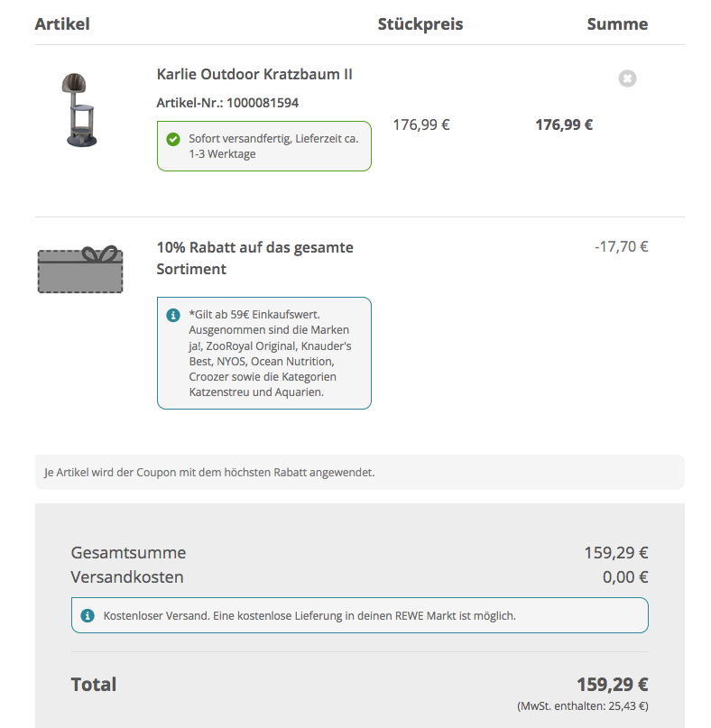Click the discount amount -17,70 €
Screen dimensions: 711x728
pos(621,245)
